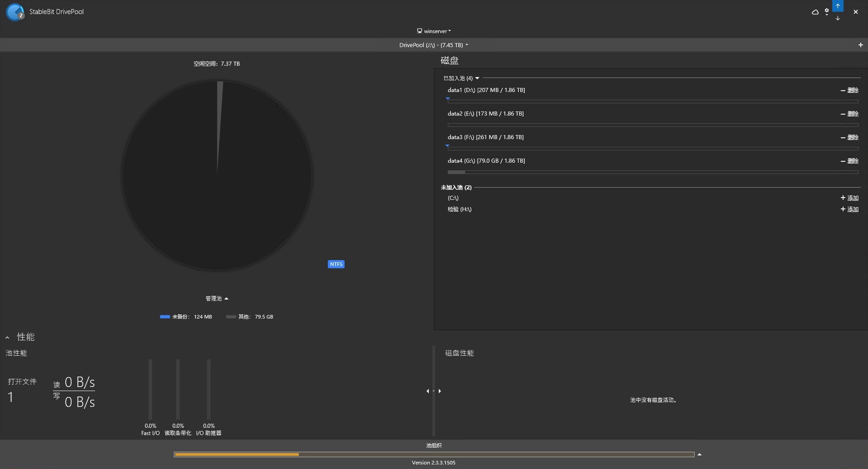This screenshot has height=469, width=868.
Task: Select the 检验 (H:\) non-pooled disk row
Action: (x=460, y=209)
